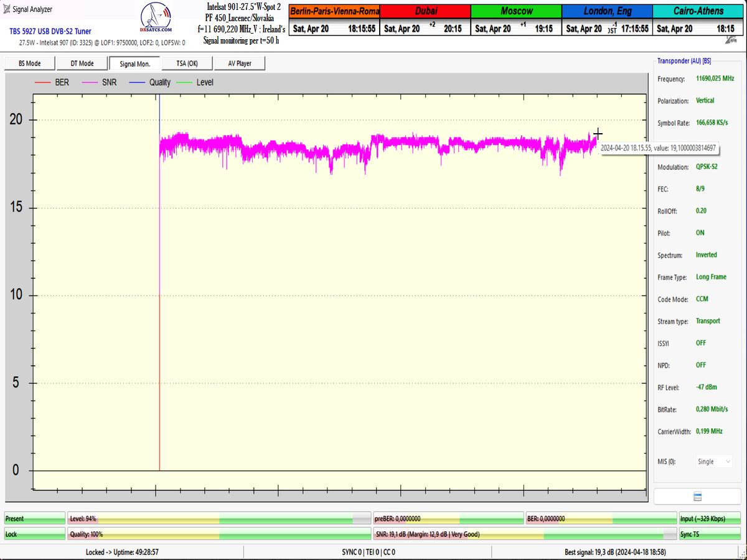Click the list icon button below MIS

(697, 497)
